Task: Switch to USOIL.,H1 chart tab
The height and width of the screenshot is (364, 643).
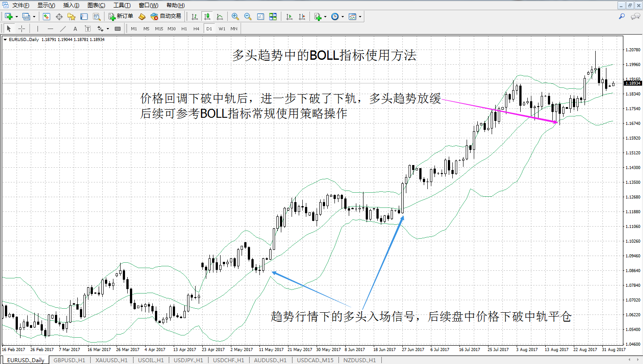Action: pos(151,360)
